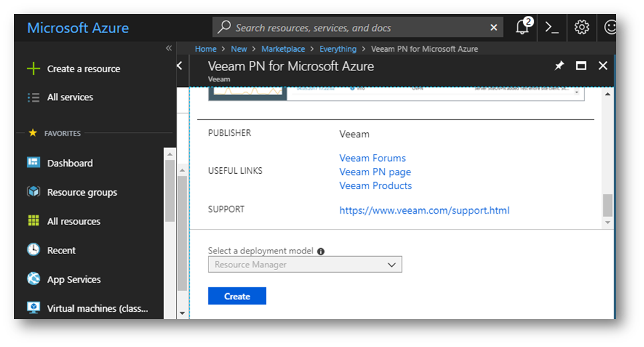The height and width of the screenshot is (347, 644).
Task: Open the deployment model dropdown
Action: coord(305,265)
